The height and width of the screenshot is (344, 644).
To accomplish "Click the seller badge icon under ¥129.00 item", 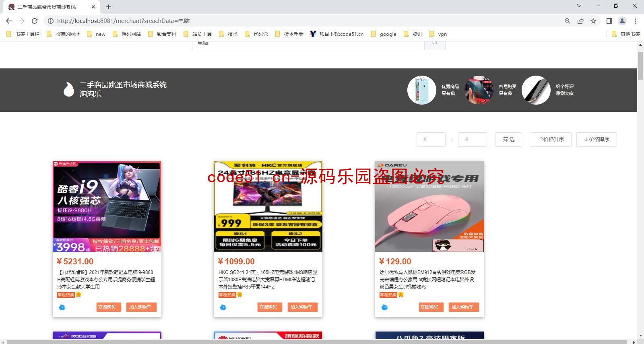I will pos(384,307).
